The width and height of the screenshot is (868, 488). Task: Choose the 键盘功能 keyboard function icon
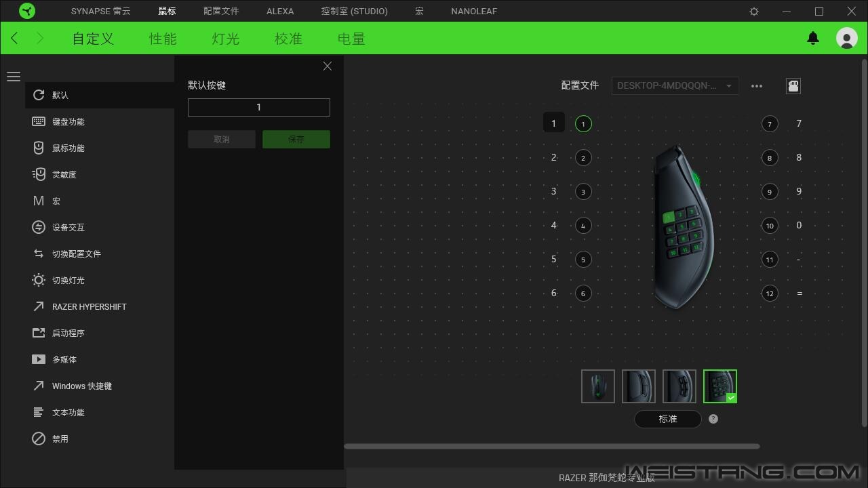click(x=39, y=121)
